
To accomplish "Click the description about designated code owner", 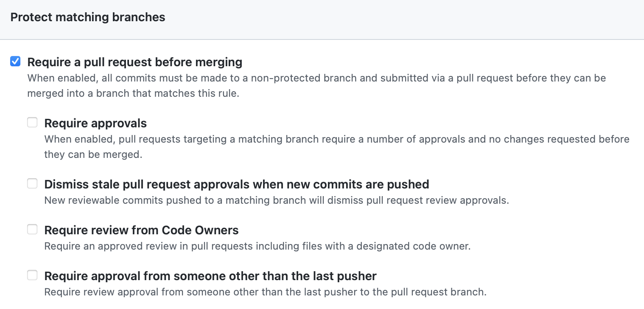I will [257, 246].
